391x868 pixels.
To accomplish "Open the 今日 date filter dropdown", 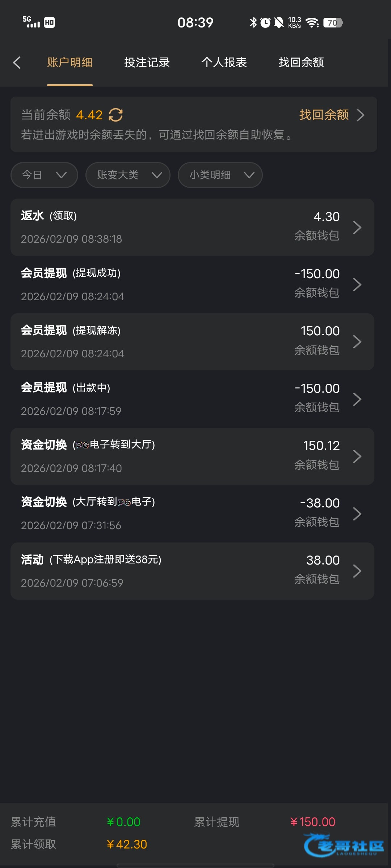I will (44, 175).
